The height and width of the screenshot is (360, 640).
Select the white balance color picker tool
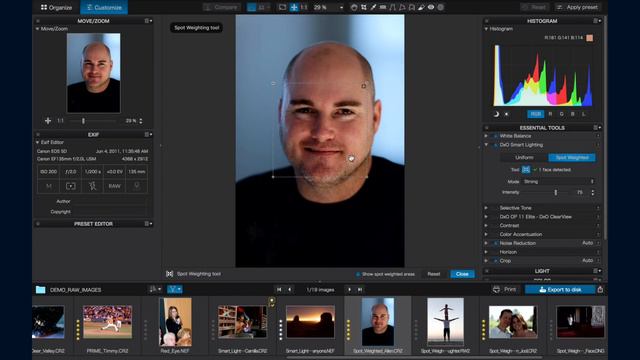[x=373, y=7]
